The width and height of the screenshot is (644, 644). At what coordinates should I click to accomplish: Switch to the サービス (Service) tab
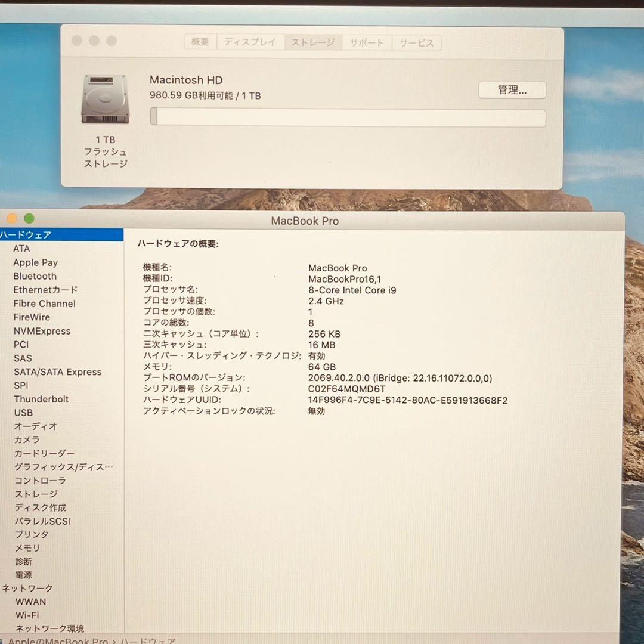click(416, 42)
